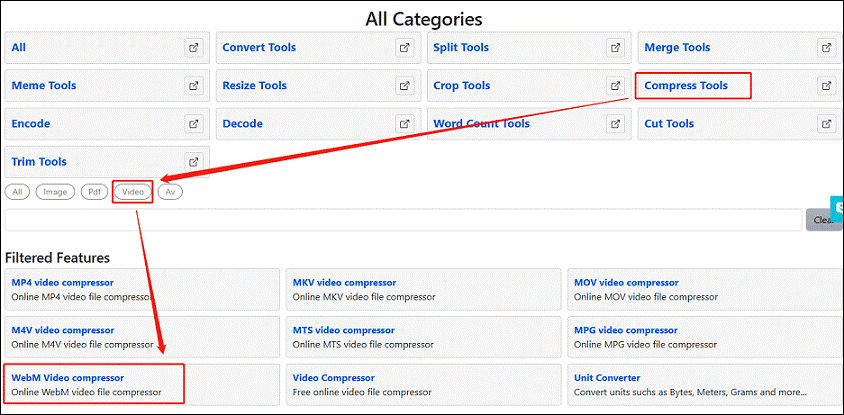844x415 pixels.
Task: Click 'Online MOV video file compressor' description
Action: (x=646, y=297)
